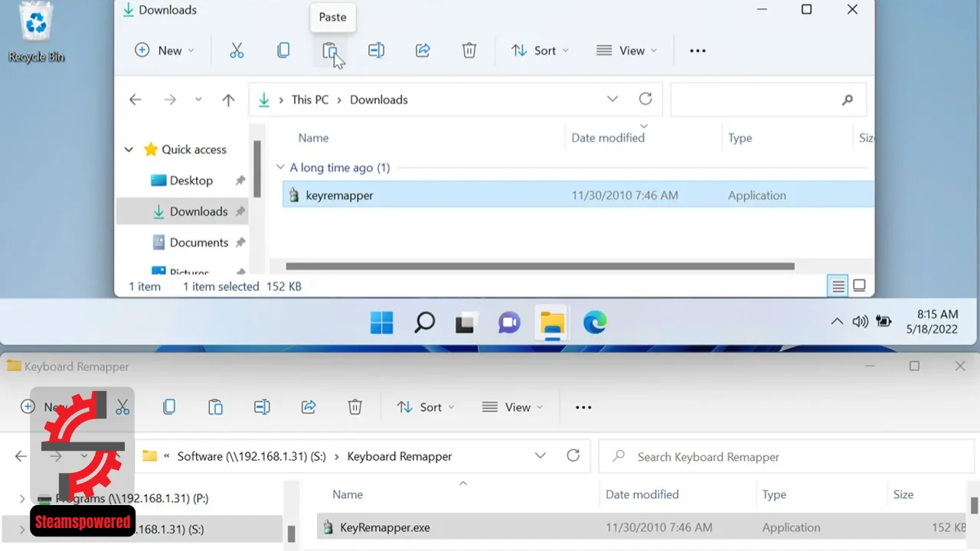This screenshot has height=551, width=980.
Task: Click the Downloads search box
Action: (x=768, y=99)
